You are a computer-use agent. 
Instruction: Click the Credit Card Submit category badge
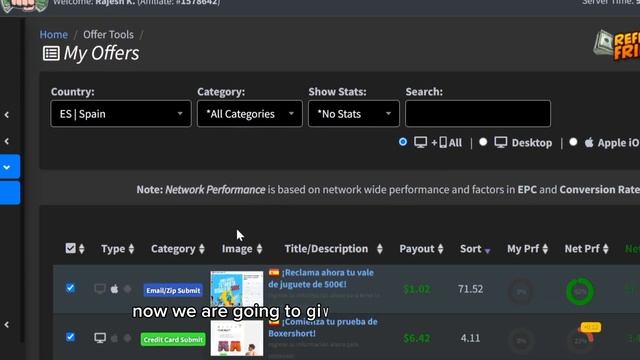click(173, 340)
